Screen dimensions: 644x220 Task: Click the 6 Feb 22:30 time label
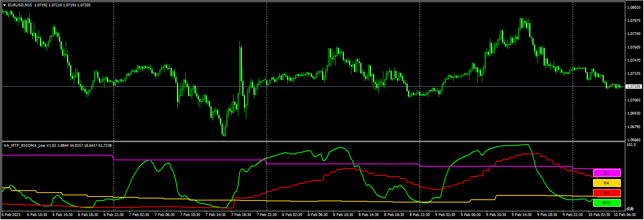[x=114, y=215]
